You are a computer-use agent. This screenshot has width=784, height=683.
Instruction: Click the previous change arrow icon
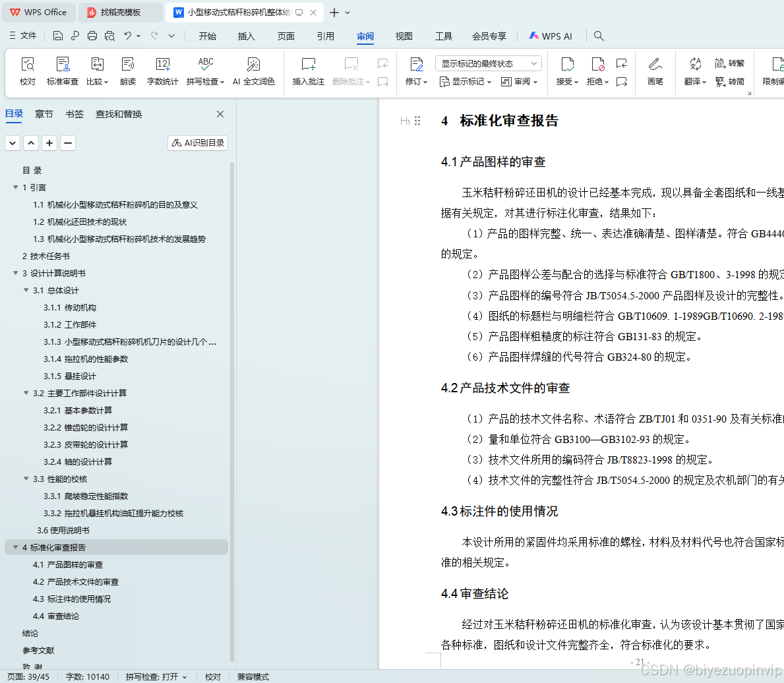(x=622, y=63)
